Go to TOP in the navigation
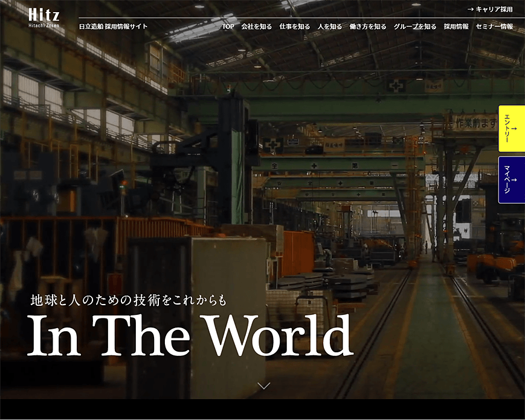Image resolution: width=525 pixels, height=420 pixels. tap(228, 27)
